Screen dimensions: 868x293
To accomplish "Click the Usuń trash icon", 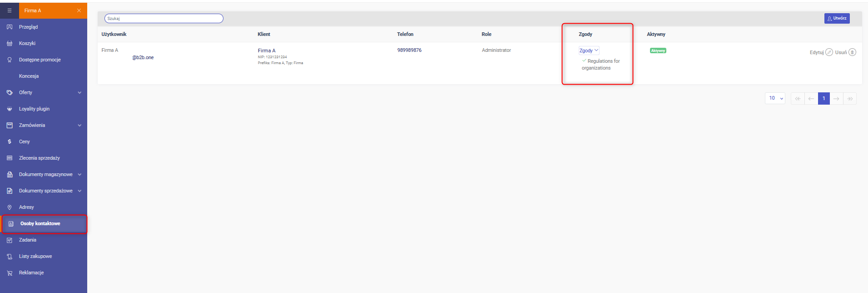I will pos(852,52).
